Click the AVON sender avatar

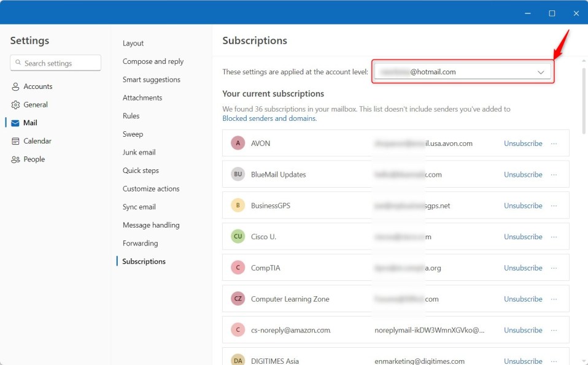click(238, 143)
